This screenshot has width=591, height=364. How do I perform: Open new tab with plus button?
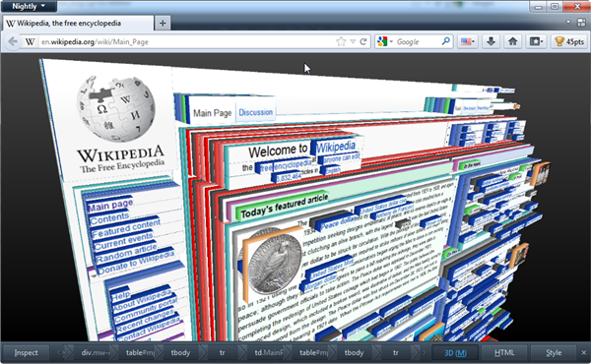[x=163, y=23]
